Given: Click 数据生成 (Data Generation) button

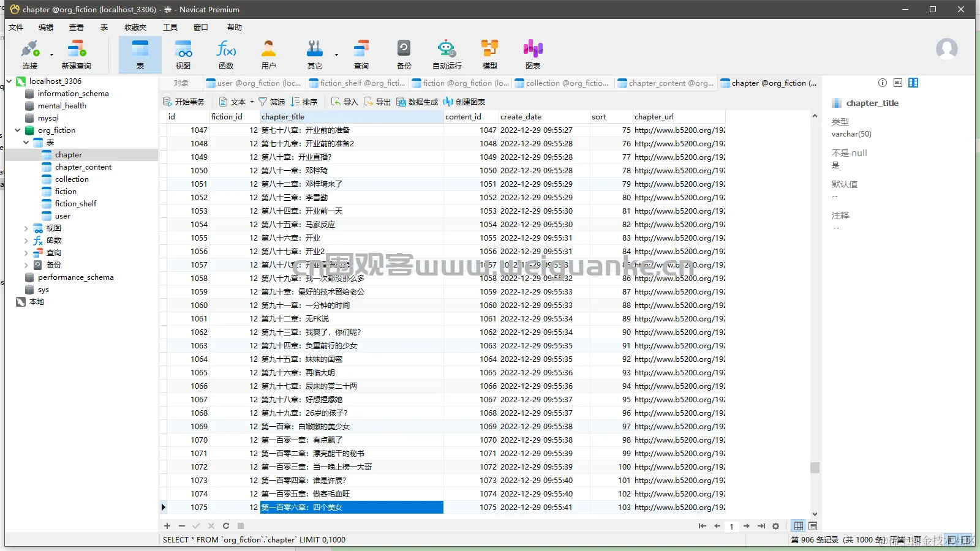Looking at the screenshot, I should (x=417, y=102).
